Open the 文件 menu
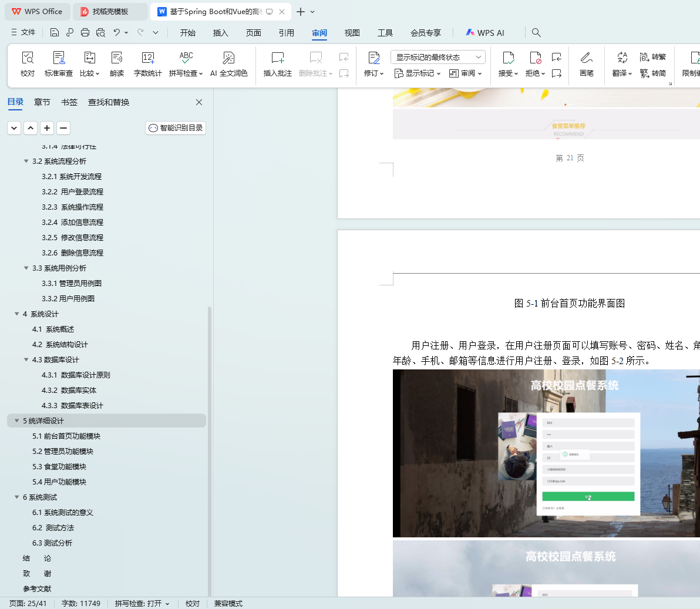 [23, 32]
